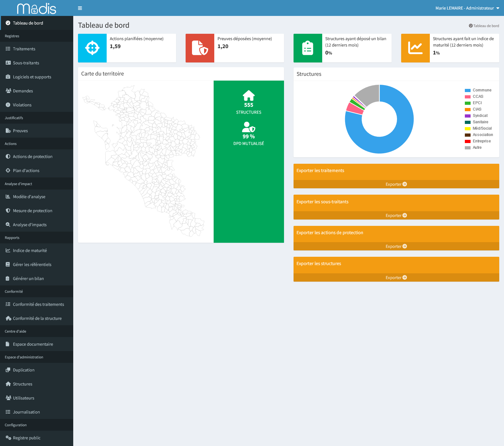Open Registre public under Configuration
Image resolution: width=504 pixels, height=446 pixels.
coord(27,438)
